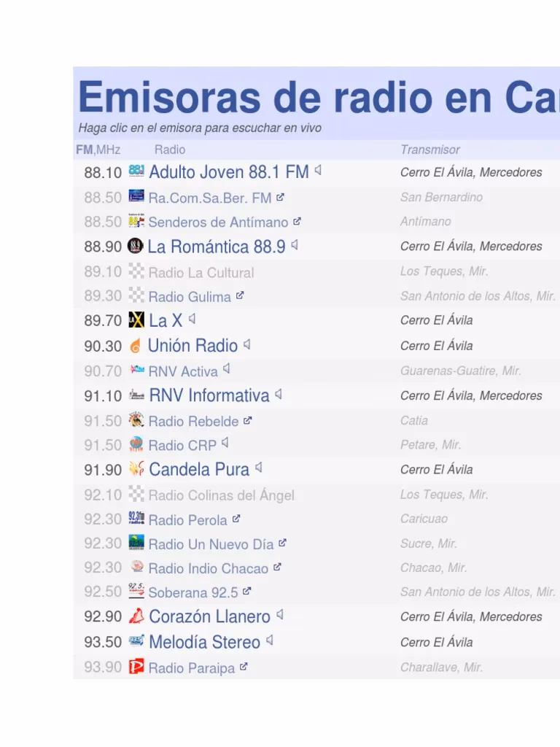Click external link icon beside Radio Perola
The height and width of the screenshot is (747, 560).
pyautogui.click(x=236, y=519)
